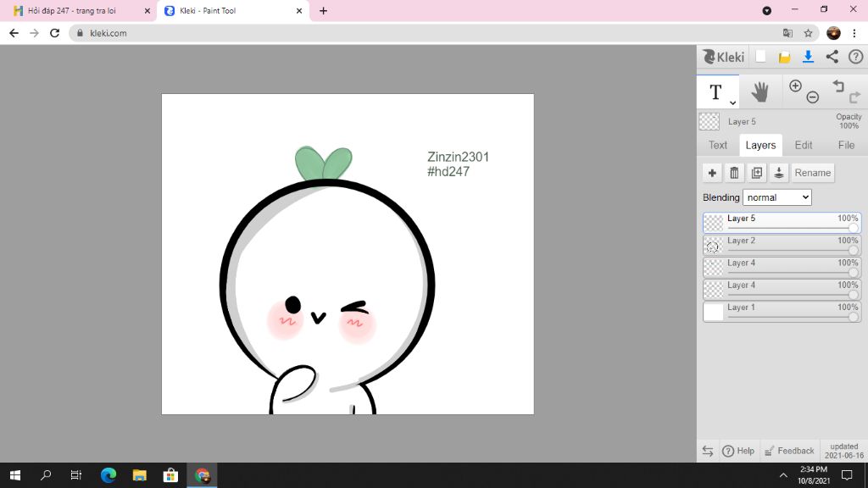The image size is (868, 488).
Task: Undo the last action
Action: click(838, 86)
